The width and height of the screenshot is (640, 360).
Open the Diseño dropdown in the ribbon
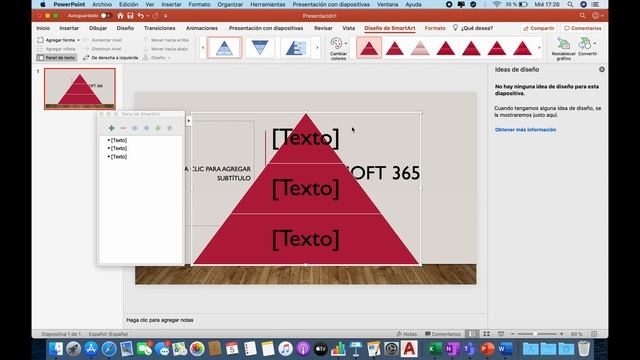[x=157, y=58]
